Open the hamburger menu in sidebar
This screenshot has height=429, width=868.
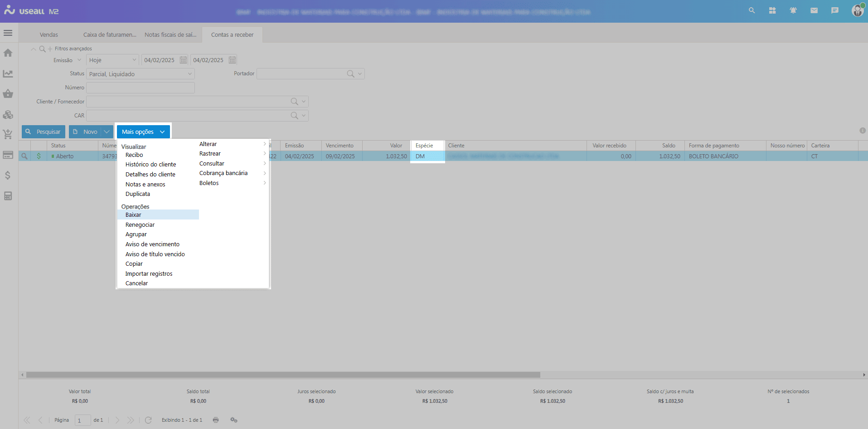point(8,33)
